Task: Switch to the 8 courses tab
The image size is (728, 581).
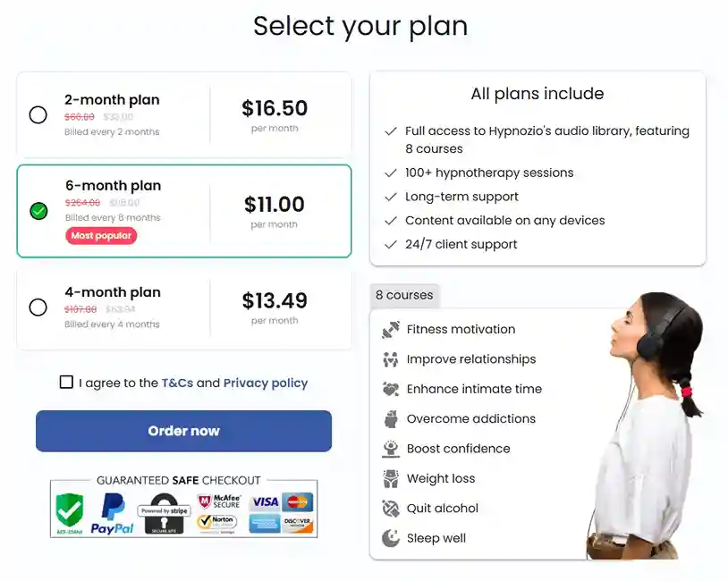Action: click(405, 295)
